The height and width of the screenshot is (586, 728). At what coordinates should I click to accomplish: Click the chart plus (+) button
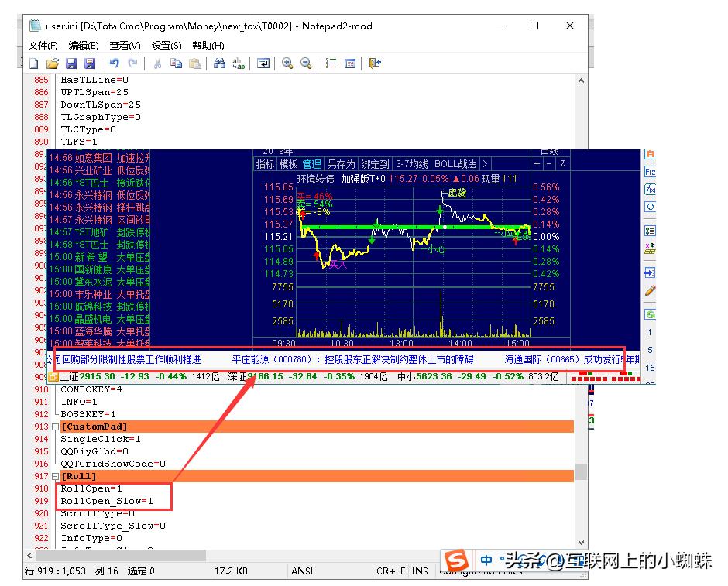[537, 164]
